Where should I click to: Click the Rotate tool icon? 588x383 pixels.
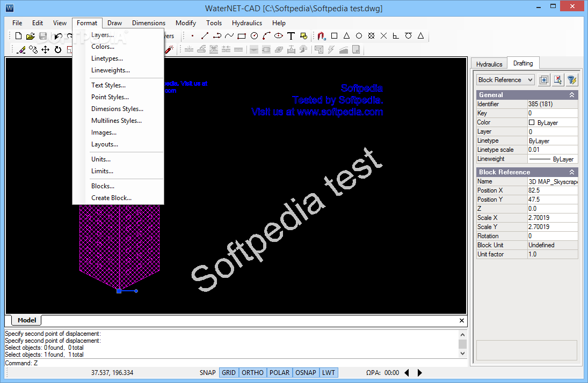click(58, 50)
